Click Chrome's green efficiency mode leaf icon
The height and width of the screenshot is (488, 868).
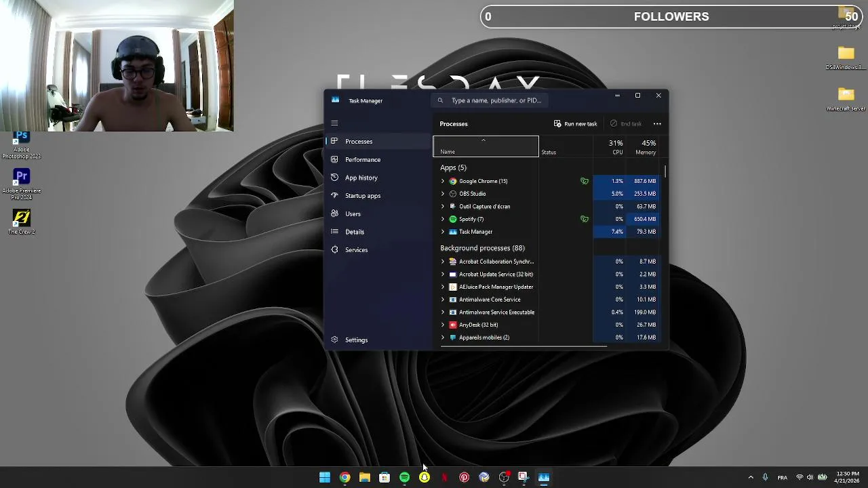tap(585, 181)
